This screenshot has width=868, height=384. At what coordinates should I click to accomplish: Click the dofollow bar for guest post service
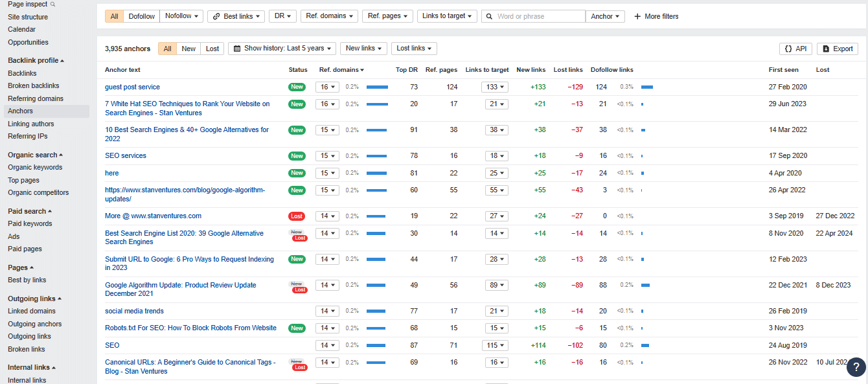pyautogui.click(x=646, y=87)
